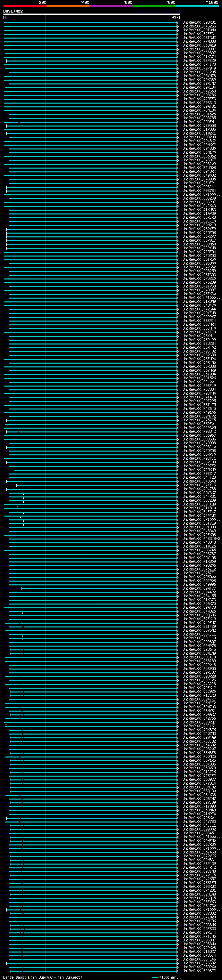Click hit UniRef100_Q075M2
Image resolution: width=222 pixels, height=980 pixels.
click(x=199, y=630)
